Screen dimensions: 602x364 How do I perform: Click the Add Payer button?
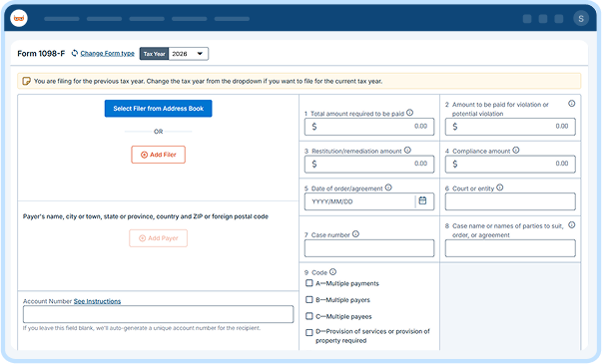tap(158, 238)
